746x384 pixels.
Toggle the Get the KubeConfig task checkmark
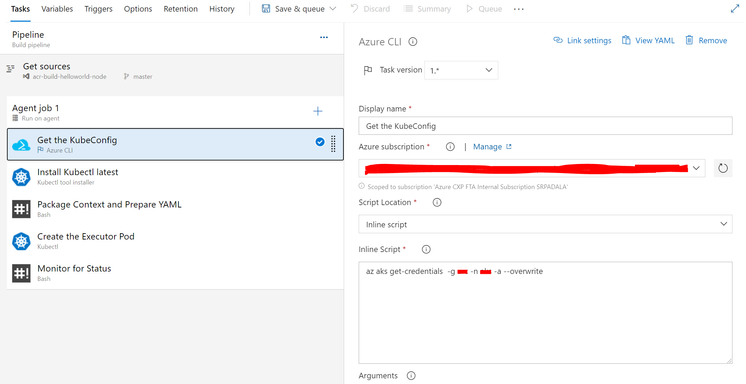click(x=320, y=141)
